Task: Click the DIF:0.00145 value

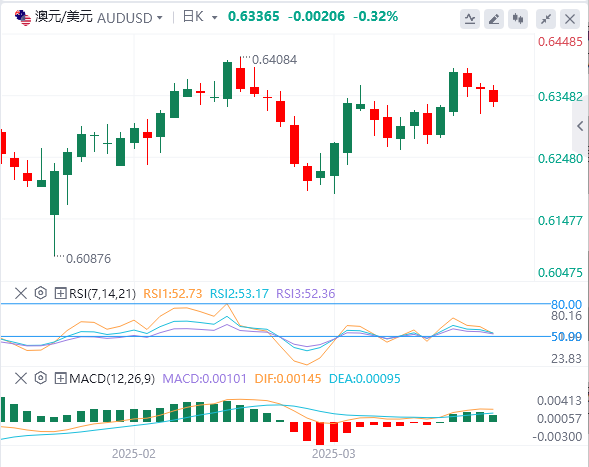Action: click(288, 378)
